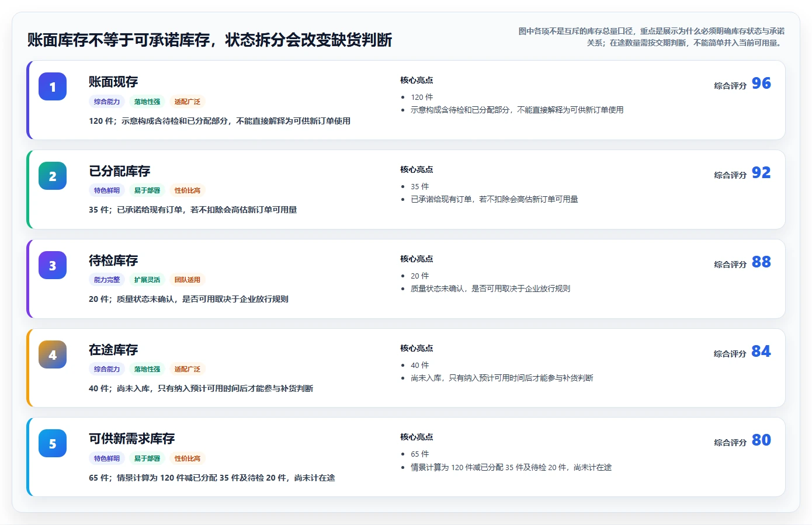The image size is (812, 525).
Task: Click the 适配广泛 tag under 账面现存
Action: coord(188,102)
